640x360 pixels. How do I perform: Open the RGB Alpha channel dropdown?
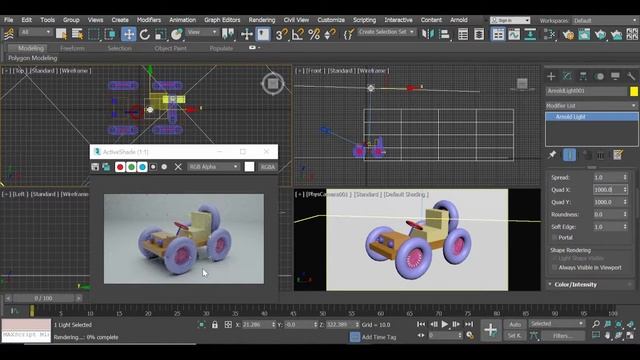pyautogui.click(x=213, y=167)
